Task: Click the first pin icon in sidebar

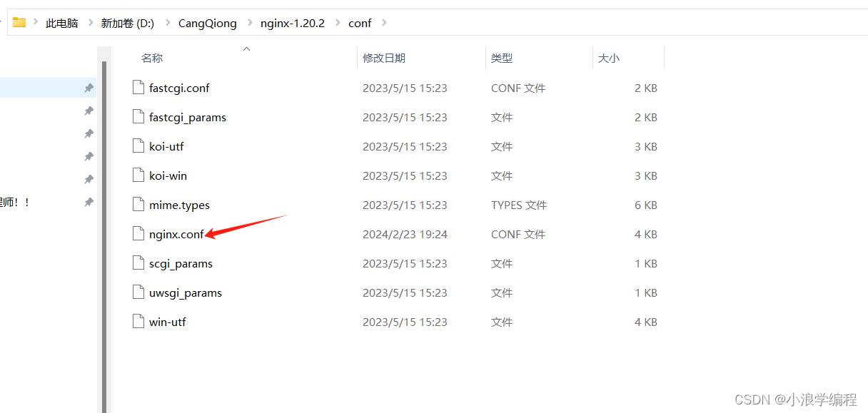Action: click(x=89, y=88)
